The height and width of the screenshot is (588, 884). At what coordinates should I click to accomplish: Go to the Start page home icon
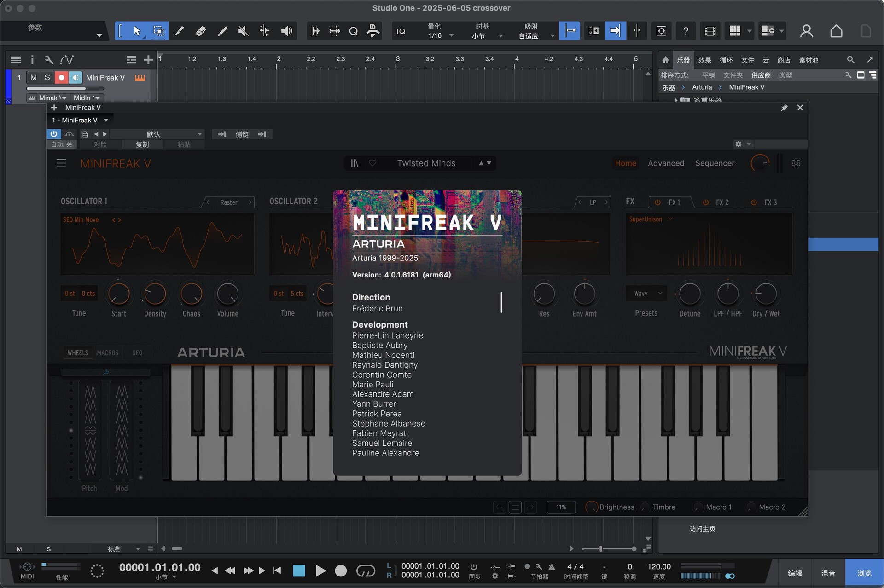click(x=836, y=31)
